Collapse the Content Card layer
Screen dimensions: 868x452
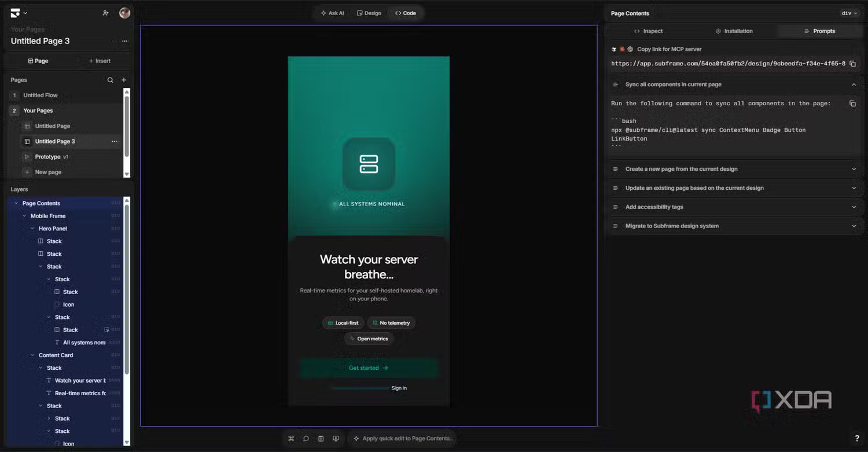tap(32, 355)
